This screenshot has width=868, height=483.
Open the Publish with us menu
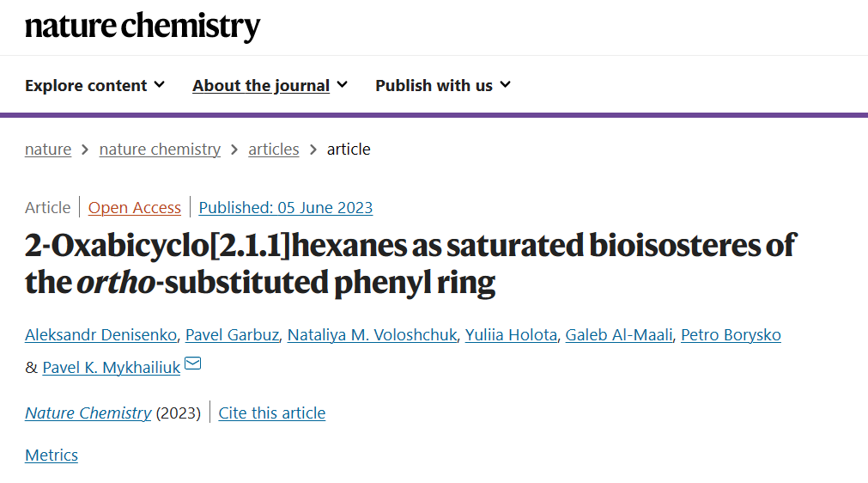click(443, 85)
